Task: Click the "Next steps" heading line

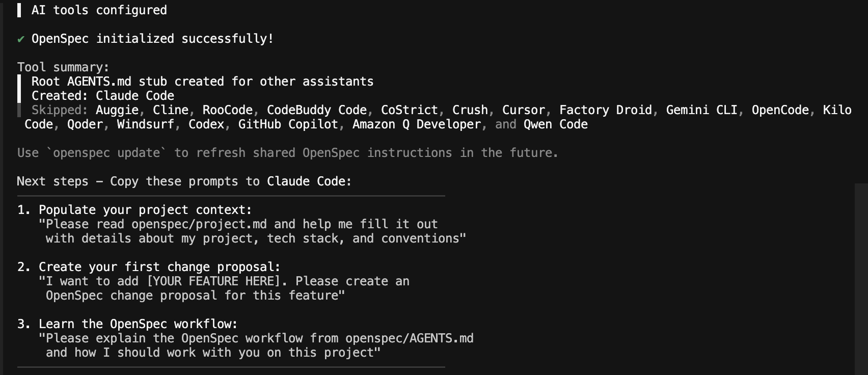Action: (x=184, y=181)
